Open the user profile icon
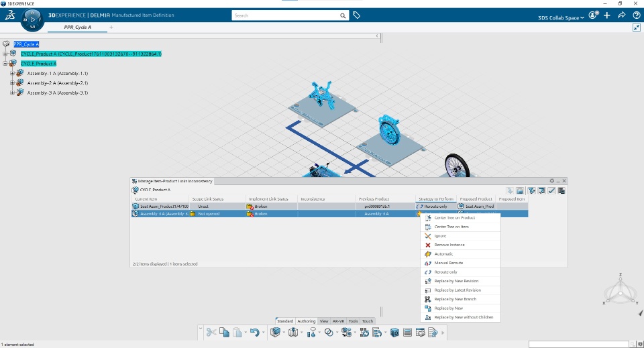 tap(592, 15)
